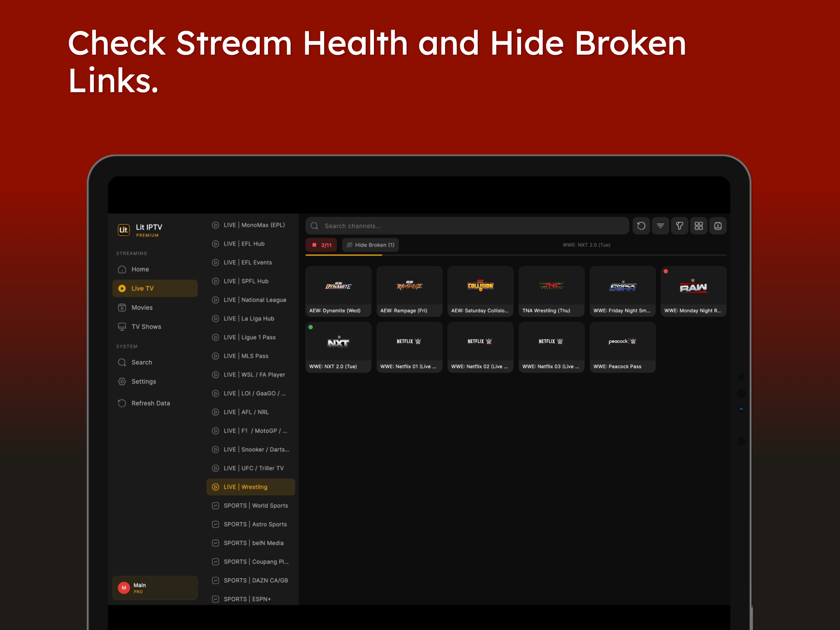The height and width of the screenshot is (630, 840).
Task: Select SPORTS | World Sports category
Action: 251,505
